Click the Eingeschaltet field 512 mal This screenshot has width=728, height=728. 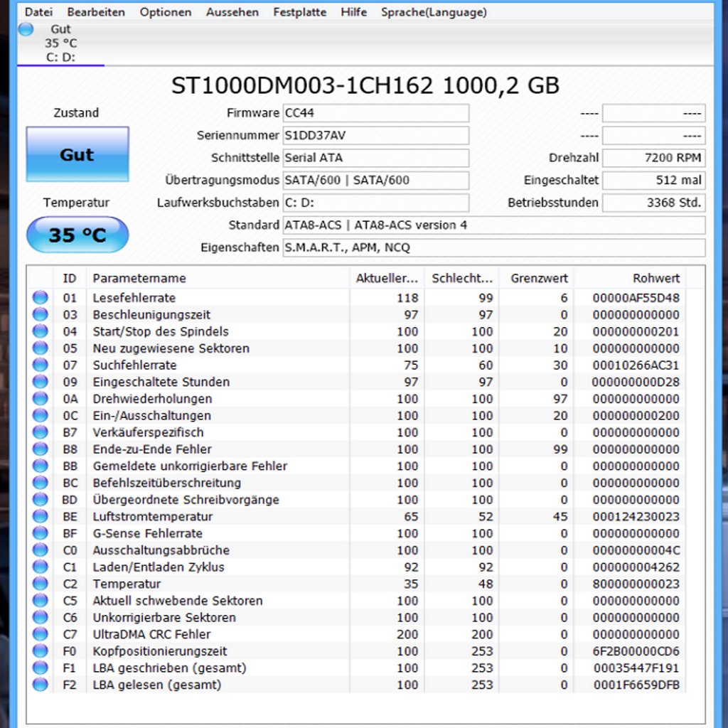click(x=654, y=180)
